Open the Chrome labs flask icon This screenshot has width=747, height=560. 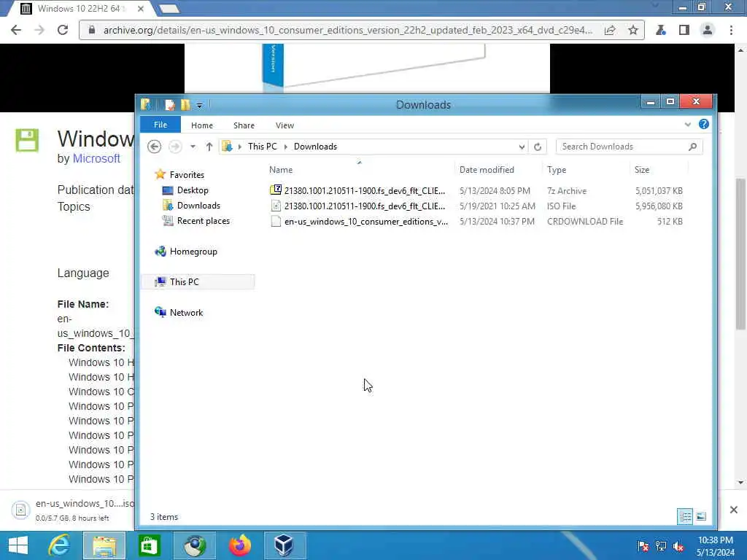(661, 30)
